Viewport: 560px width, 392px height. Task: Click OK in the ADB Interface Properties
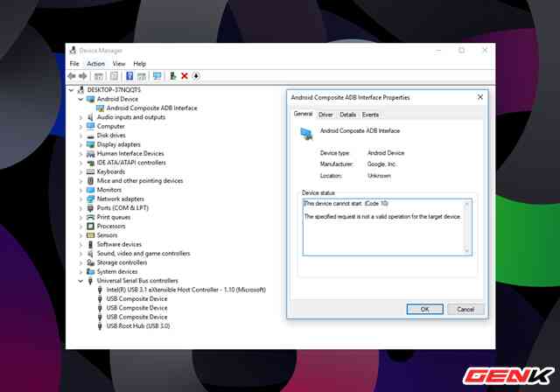tap(424, 309)
